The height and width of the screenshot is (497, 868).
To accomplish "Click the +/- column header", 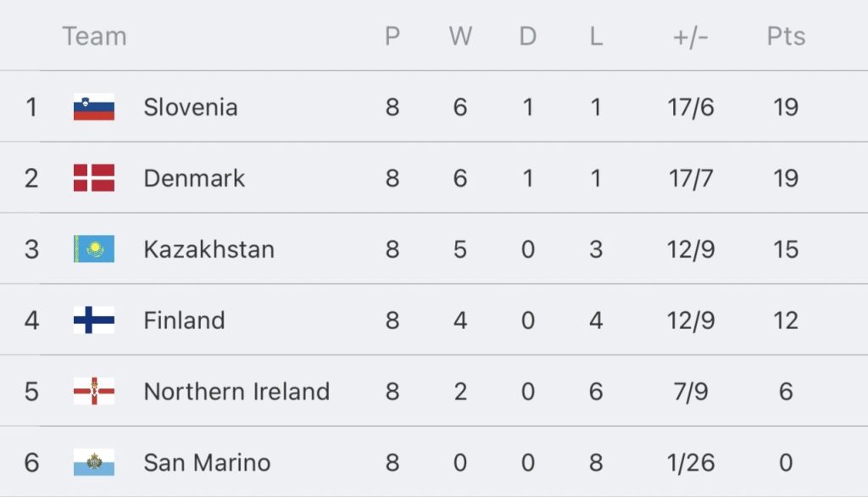I will (x=690, y=37).
